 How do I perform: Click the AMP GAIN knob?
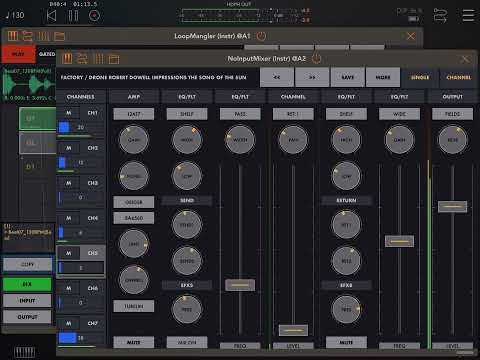(x=134, y=140)
